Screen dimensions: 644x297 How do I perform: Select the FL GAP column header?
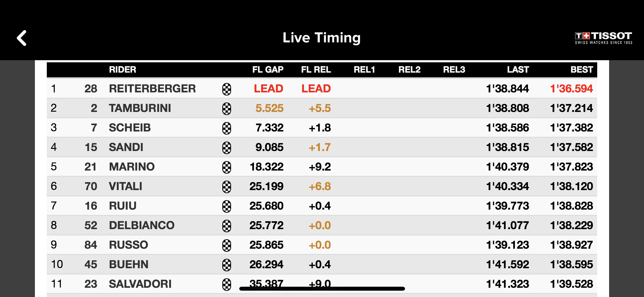[x=268, y=70]
